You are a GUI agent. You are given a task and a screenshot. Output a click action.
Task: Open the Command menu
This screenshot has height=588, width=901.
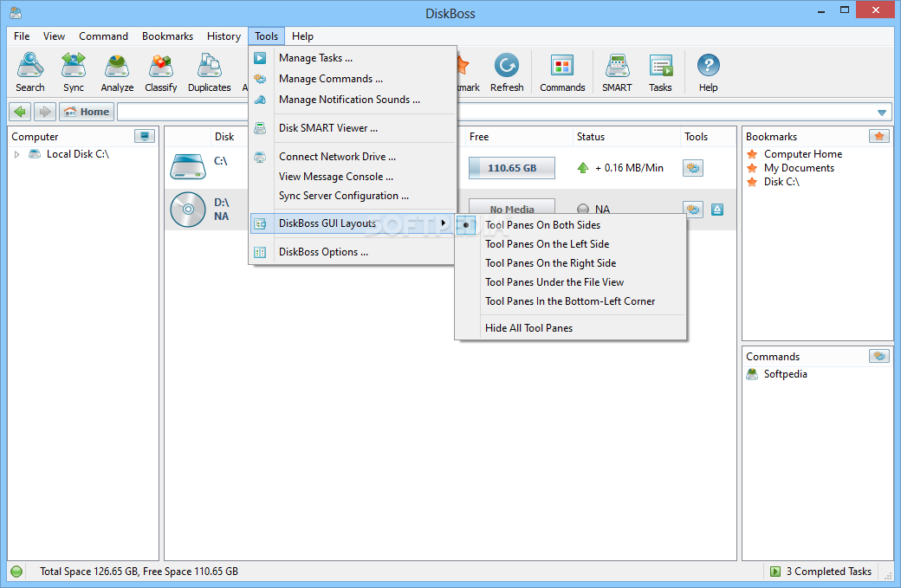pos(103,36)
